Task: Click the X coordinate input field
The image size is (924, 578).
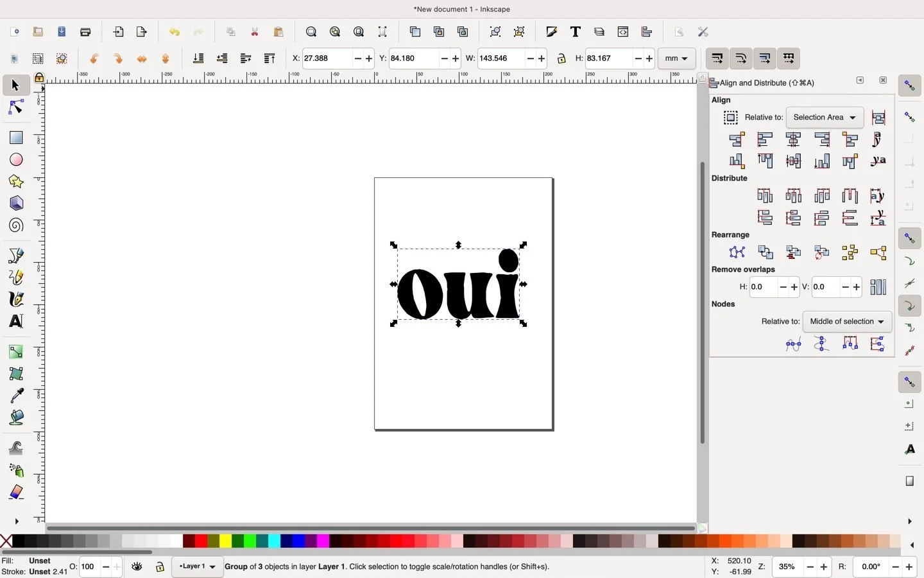Action: 327,58
